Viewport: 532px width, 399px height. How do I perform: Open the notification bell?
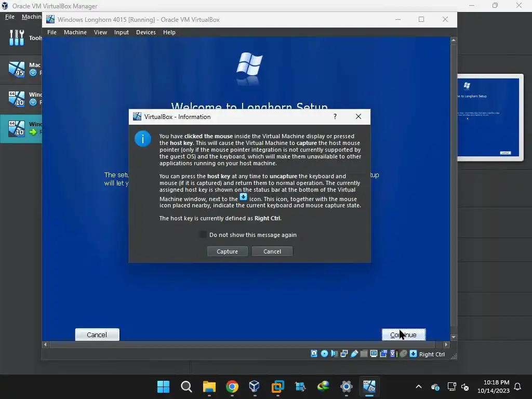tap(518, 387)
